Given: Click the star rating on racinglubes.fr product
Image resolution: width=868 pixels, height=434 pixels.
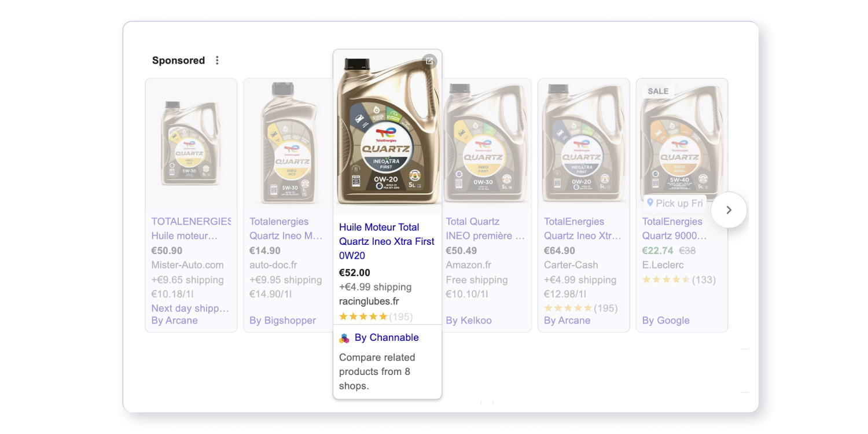Looking at the screenshot, I should (x=363, y=317).
